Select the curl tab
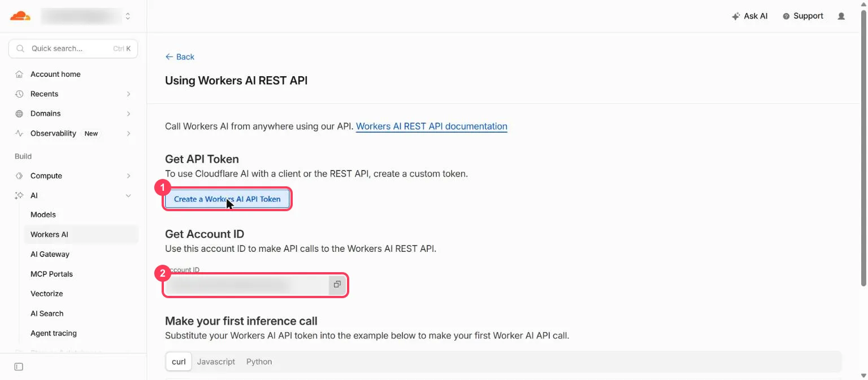Image resolution: width=868 pixels, height=380 pixels. point(179,361)
